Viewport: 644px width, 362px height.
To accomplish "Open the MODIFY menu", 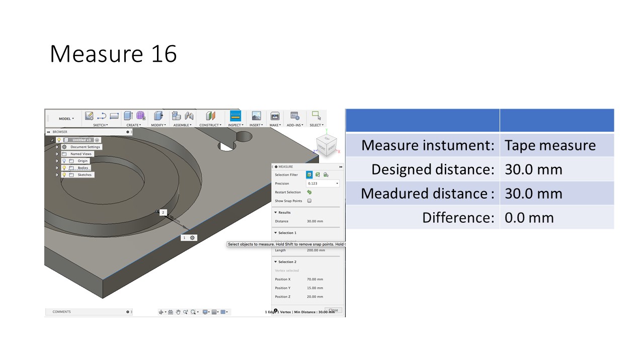I will (158, 125).
